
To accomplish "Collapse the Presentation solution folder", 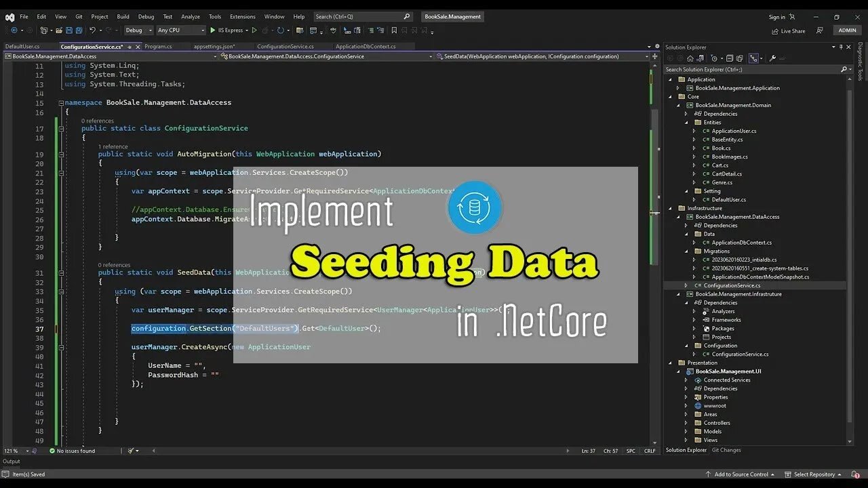I will pos(669,363).
